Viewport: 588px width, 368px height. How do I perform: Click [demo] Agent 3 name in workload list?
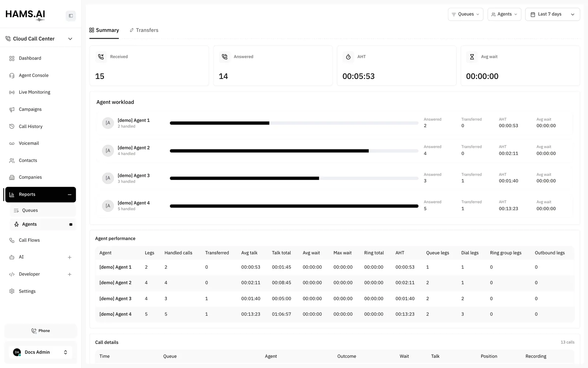pos(133,176)
